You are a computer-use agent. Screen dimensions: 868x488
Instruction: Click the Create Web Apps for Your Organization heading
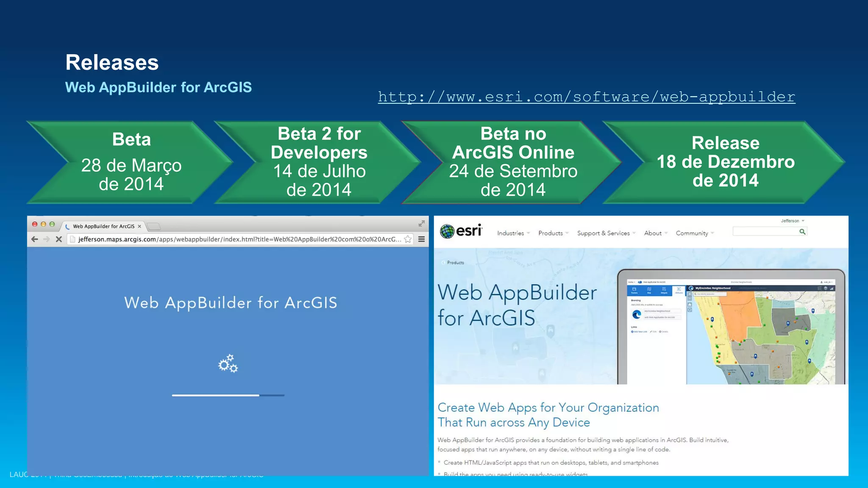coord(548,415)
